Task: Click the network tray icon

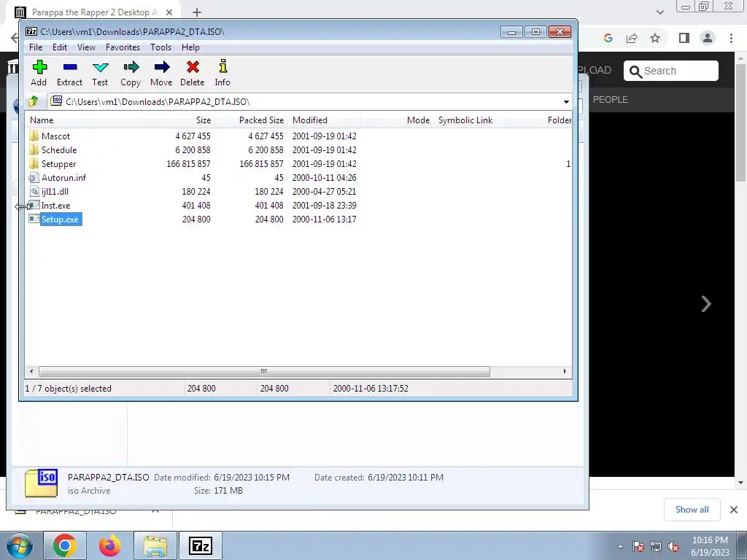Action: point(656,547)
